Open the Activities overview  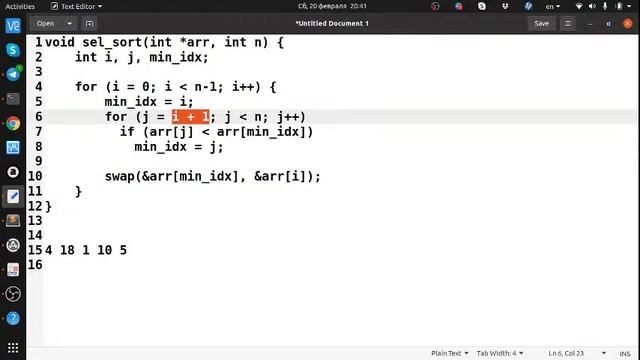[x=20, y=7]
